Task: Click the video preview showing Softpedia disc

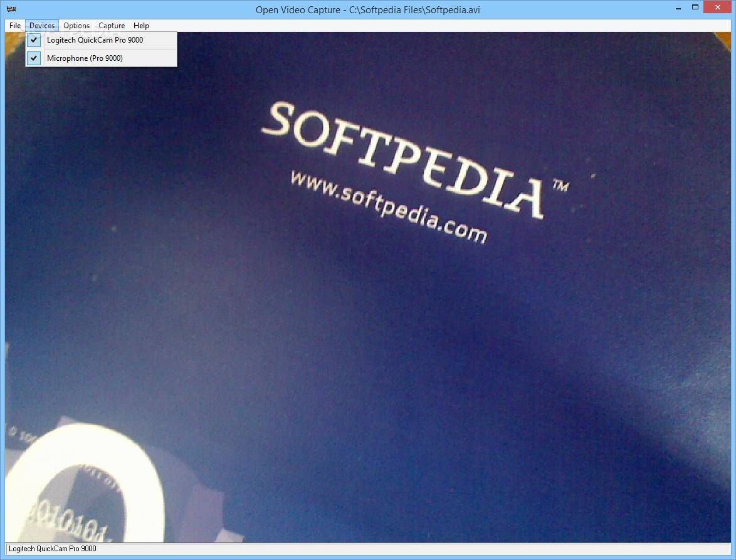Action: (367, 287)
